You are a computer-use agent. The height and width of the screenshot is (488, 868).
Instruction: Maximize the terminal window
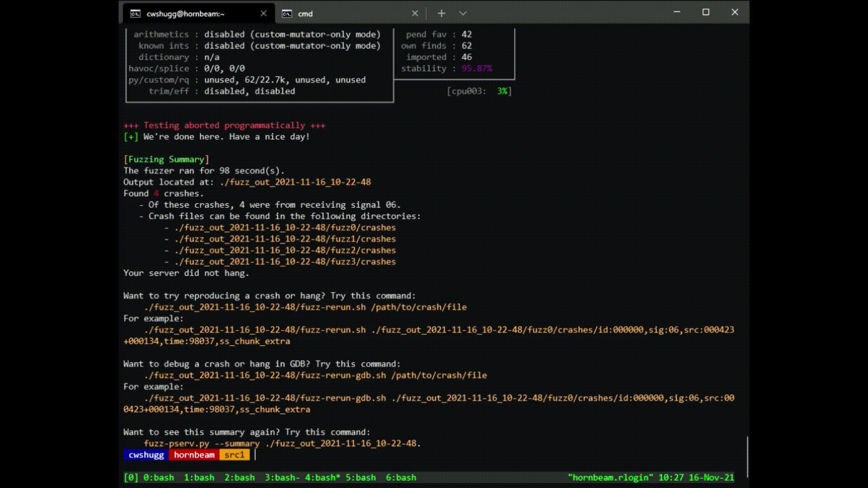click(706, 12)
